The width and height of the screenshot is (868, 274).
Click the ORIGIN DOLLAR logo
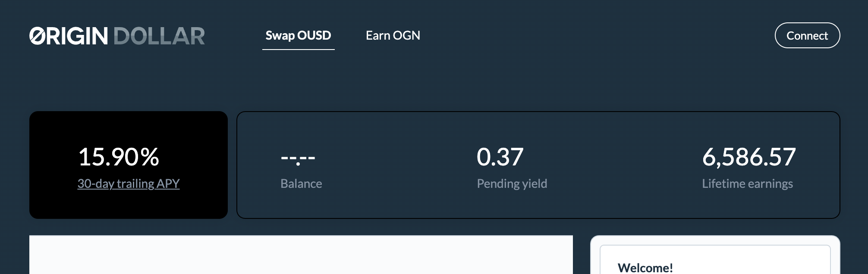[x=116, y=36]
